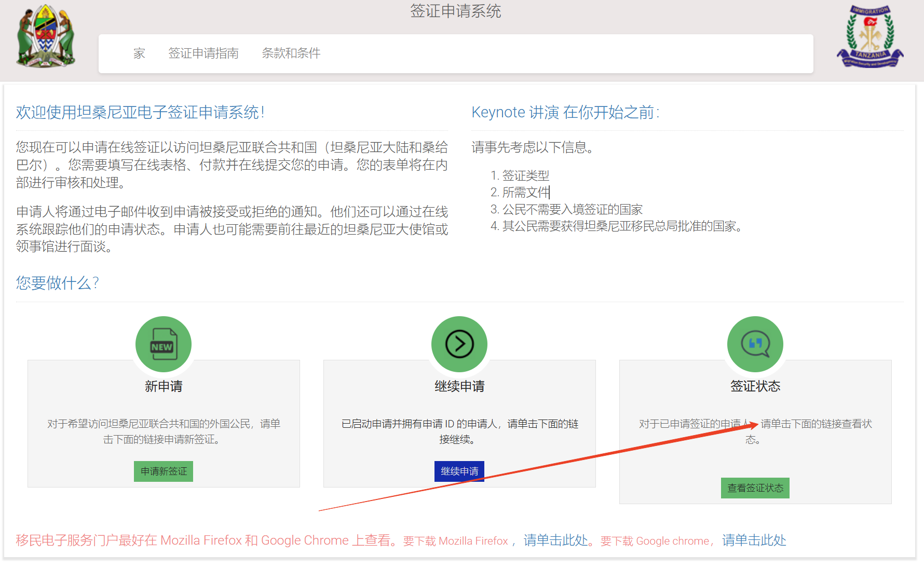Open the 所需文件 list link
The image size is (924, 568).
[x=525, y=193]
